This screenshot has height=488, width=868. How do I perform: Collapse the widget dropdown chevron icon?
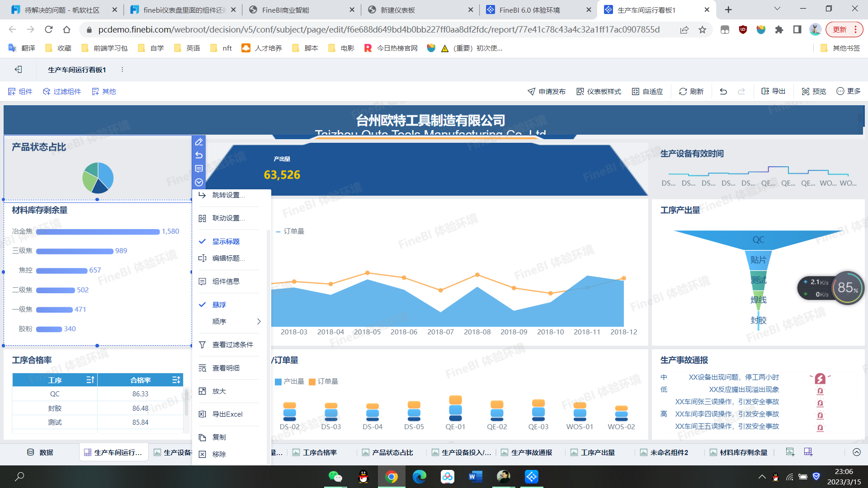(199, 182)
